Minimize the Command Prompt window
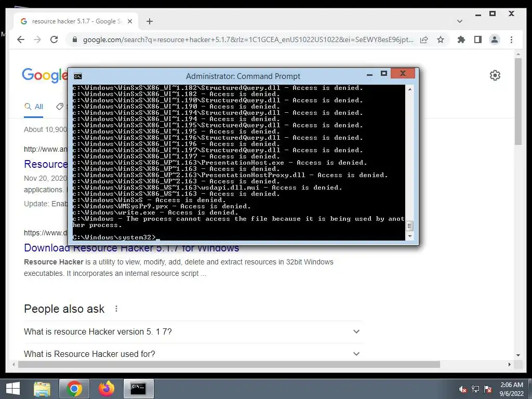The width and height of the screenshot is (532, 399). tap(370, 74)
